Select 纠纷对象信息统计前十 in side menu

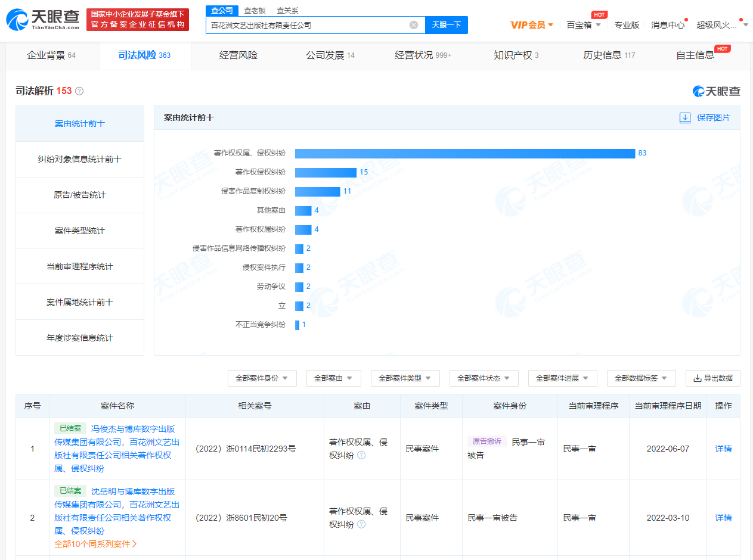pyautogui.click(x=80, y=160)
